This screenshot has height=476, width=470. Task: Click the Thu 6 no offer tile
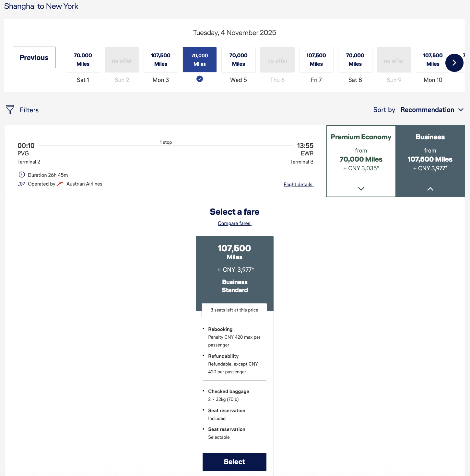click(x=277, y=60)
